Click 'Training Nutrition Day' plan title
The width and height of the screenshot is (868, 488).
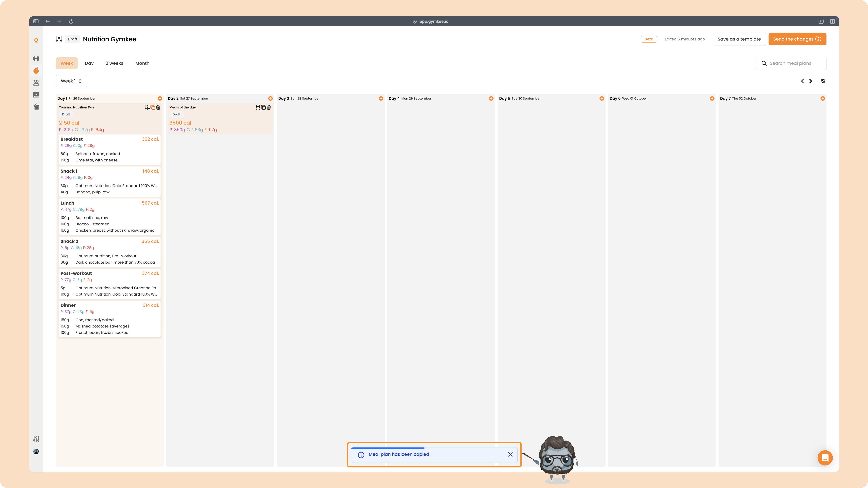[77, 108]
